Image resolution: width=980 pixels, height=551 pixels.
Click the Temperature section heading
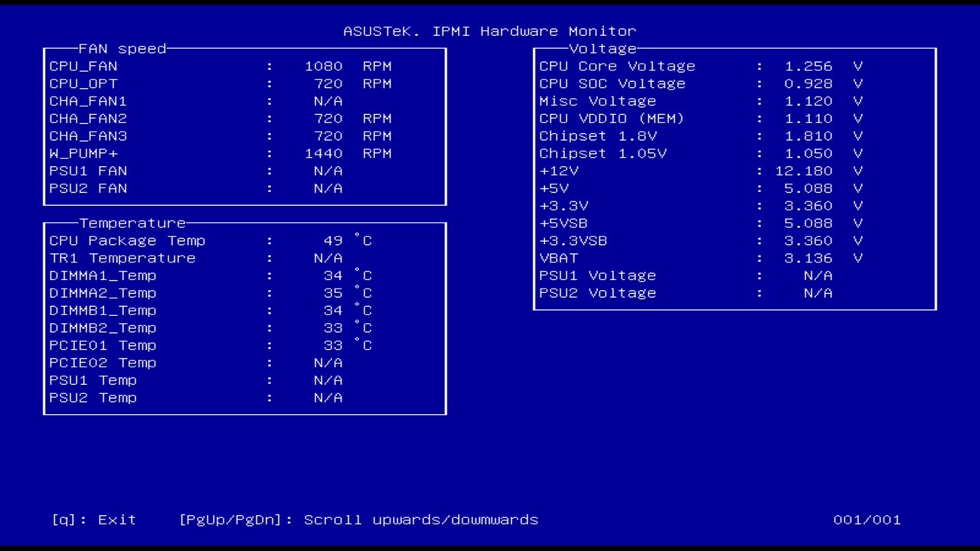click(x=132, y=223)
